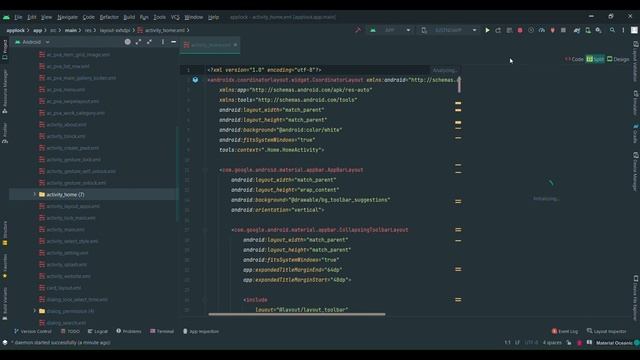This screenshot has width=640, height=360.
Task: Fold the CollapsingToolbarLayout tag in gutter
Action: click(205, 230)
